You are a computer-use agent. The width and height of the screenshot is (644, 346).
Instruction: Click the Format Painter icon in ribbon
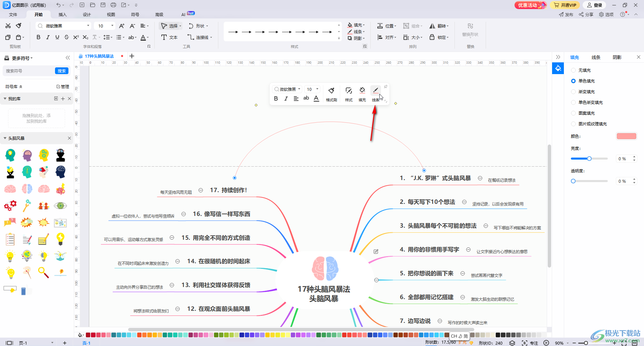[19, 26]
